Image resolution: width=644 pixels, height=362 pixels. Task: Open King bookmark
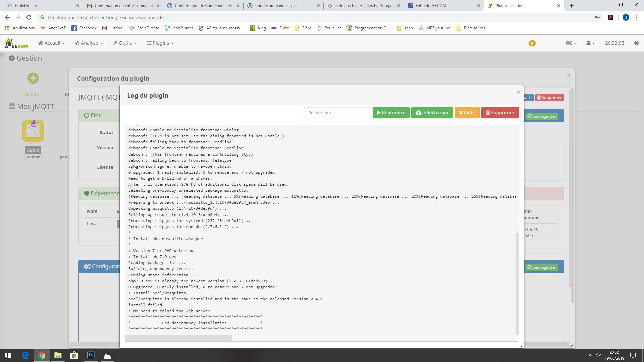coord(258,28)
